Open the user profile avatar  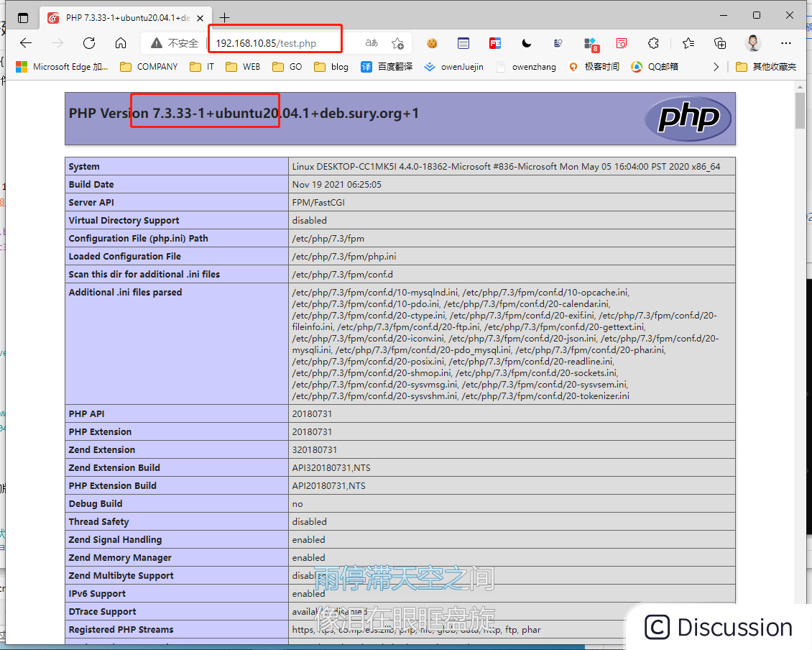(x=753, y=43)
